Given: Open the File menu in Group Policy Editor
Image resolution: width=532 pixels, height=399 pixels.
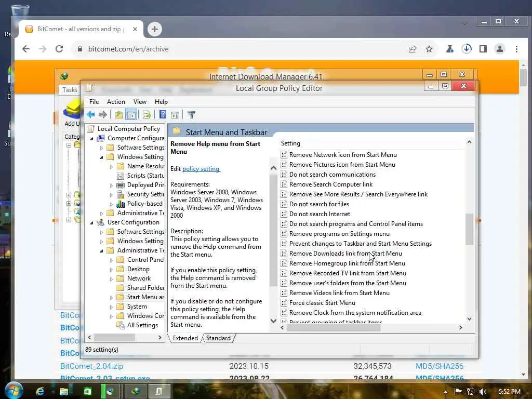Looking at the screenshot, I should [x=94, y=102].
